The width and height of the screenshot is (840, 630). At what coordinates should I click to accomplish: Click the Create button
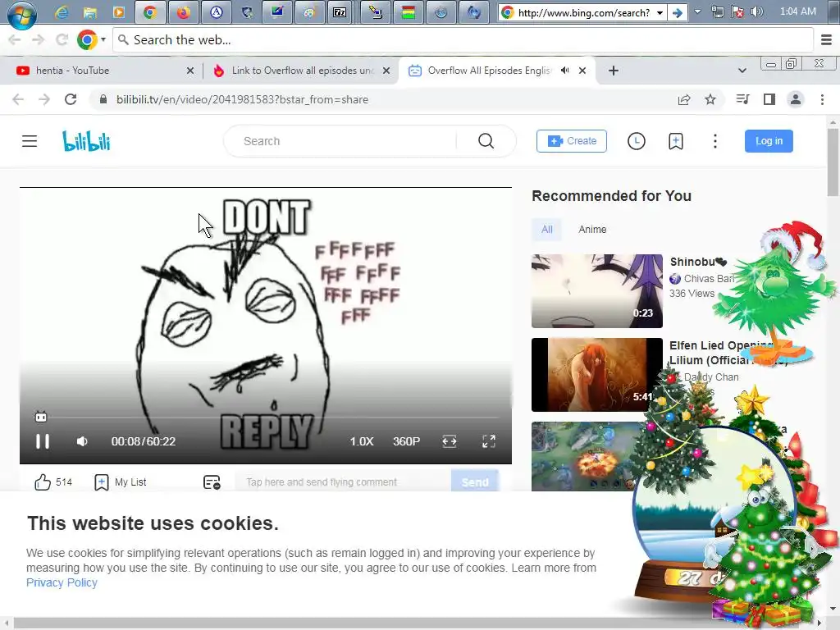tap(572, 141)
